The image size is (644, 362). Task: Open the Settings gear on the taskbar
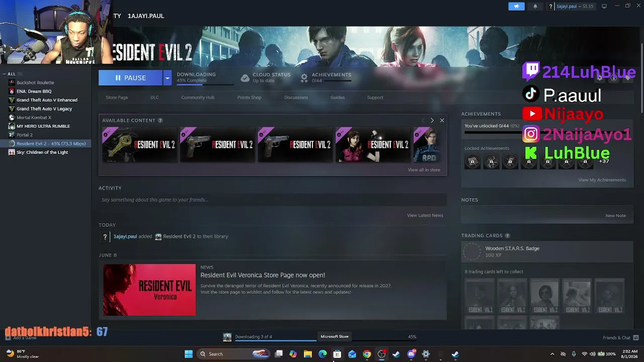click(426, 354)
